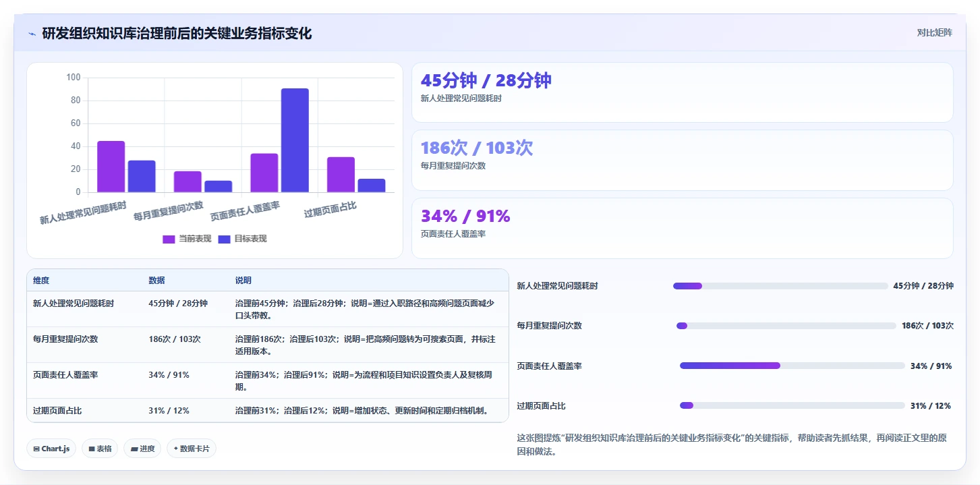The width and height of the screenshot is (980, 485).
Task: Click the 每月重复提问次数 x-axis label in chart
Action: [168, 211]
